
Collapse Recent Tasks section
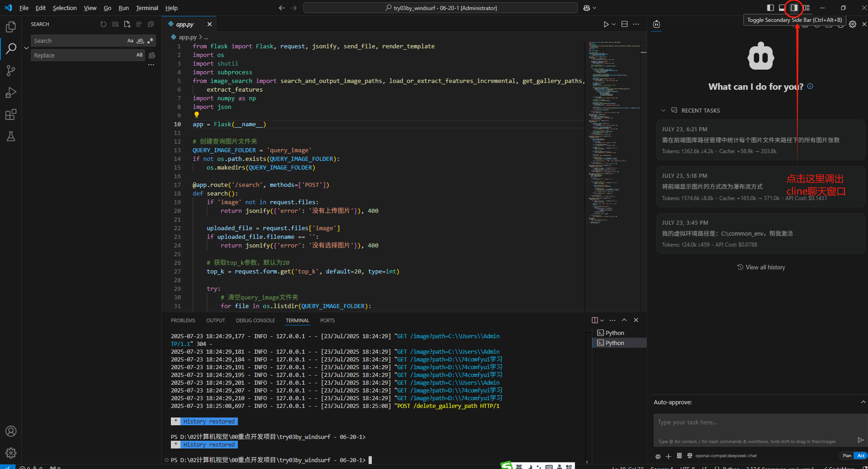(x=663, y=110)
